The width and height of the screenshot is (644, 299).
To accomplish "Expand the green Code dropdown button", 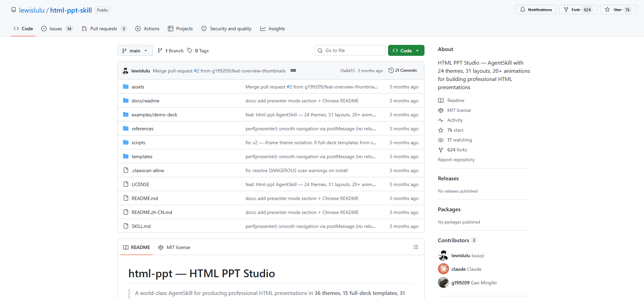I will tap(406, 50).
